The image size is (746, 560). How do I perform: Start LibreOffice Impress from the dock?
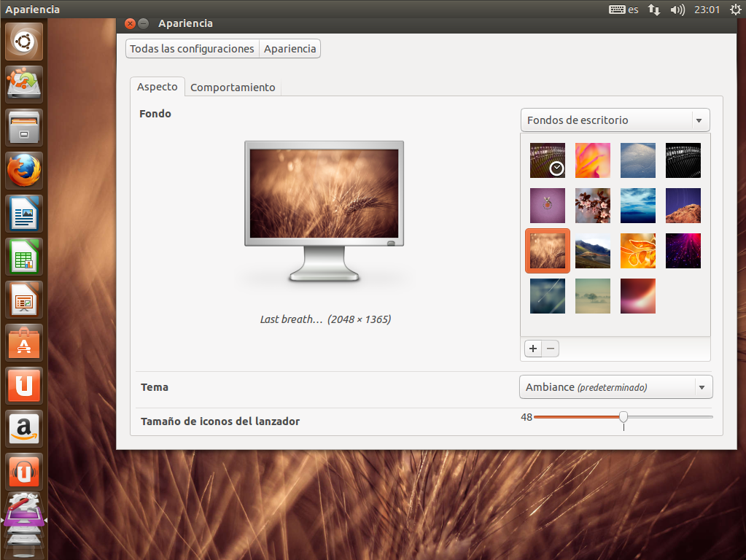pos(23,300)
